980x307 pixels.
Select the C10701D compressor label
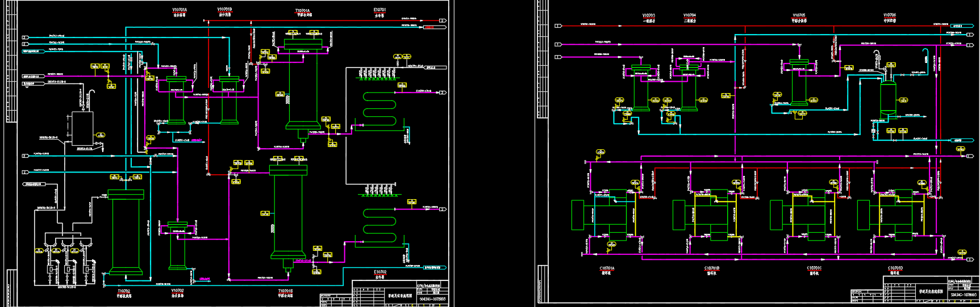[x=895, y=268]
